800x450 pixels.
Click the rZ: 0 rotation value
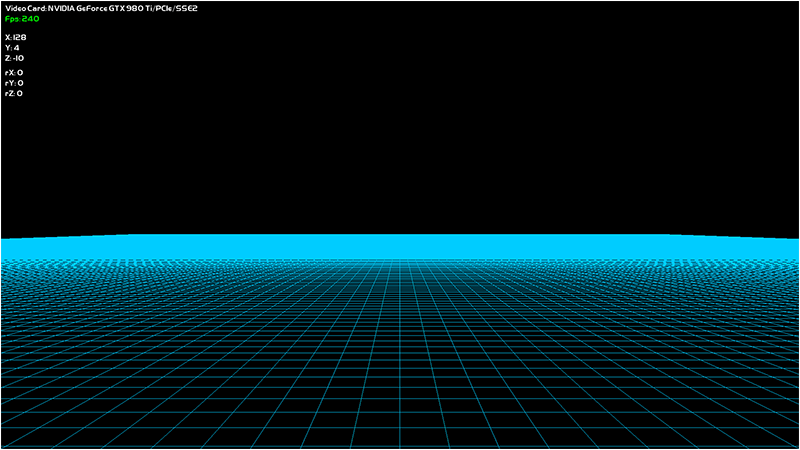(14, 93)
